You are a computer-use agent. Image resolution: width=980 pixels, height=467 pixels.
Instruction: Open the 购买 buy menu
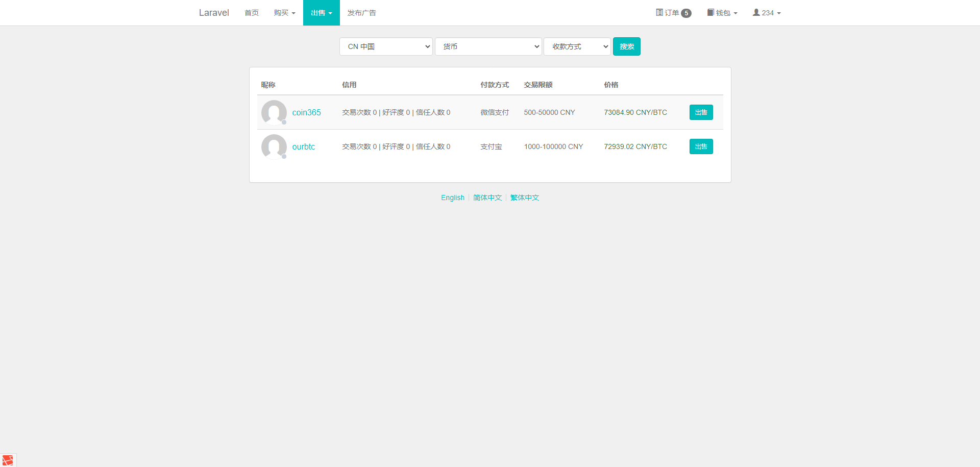tap(284, 13)
